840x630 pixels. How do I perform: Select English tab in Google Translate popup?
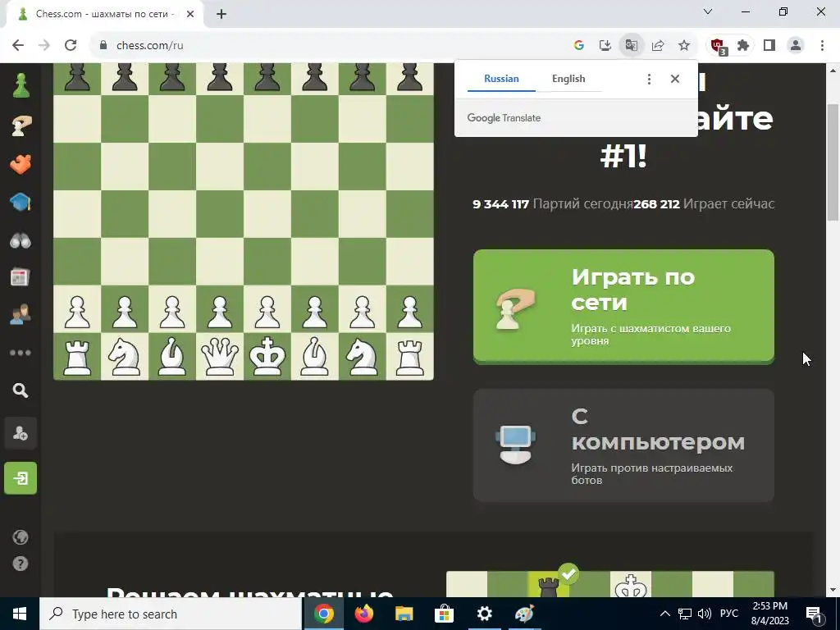tap(568, 79)
